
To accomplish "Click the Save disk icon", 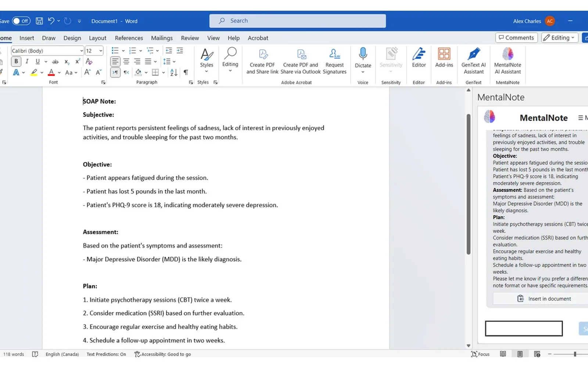I will (39, 21).
